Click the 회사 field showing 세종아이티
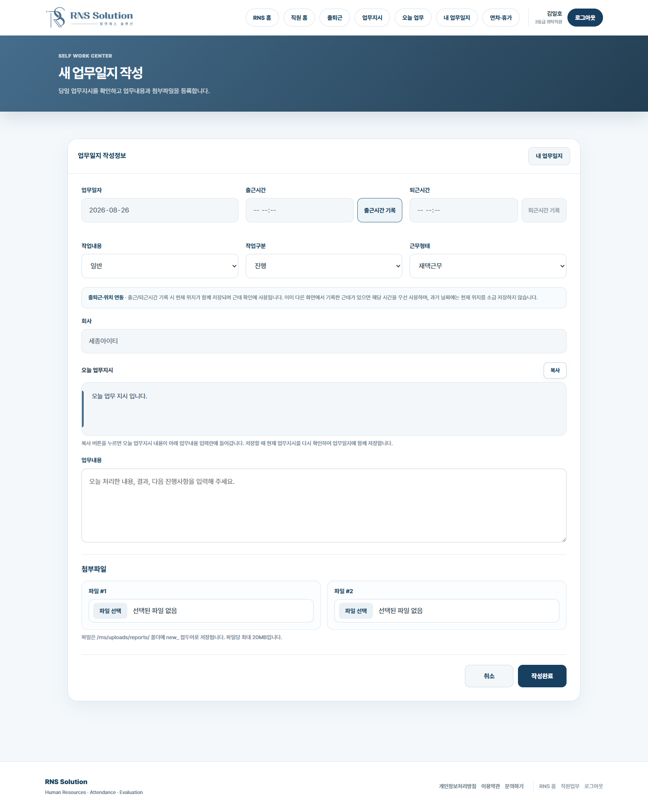Screen dimensions: 648x812 point(324,341)
